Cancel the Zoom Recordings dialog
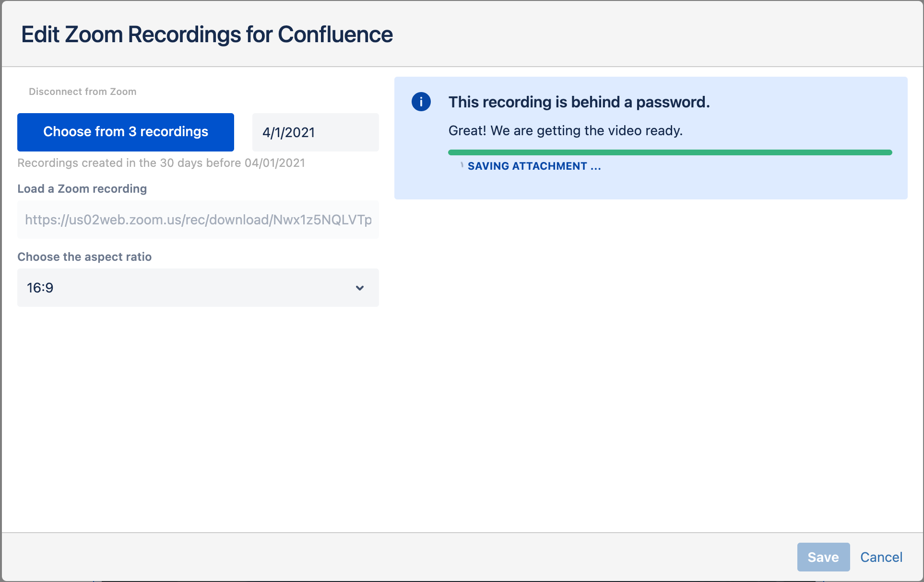Viewport: 924px width, 582px height. (x=881, y=557)
